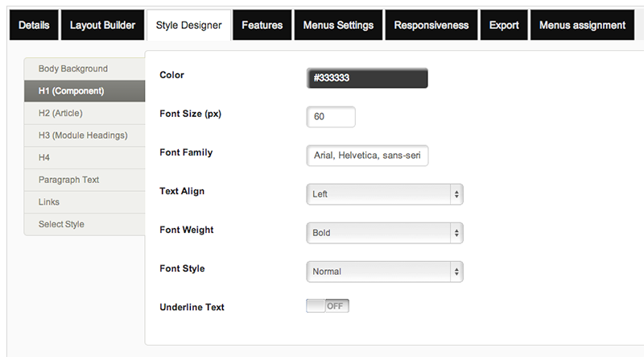The image size is (644, 357).
Task: Click the Font Size (px) label
Action: point(190,114)
